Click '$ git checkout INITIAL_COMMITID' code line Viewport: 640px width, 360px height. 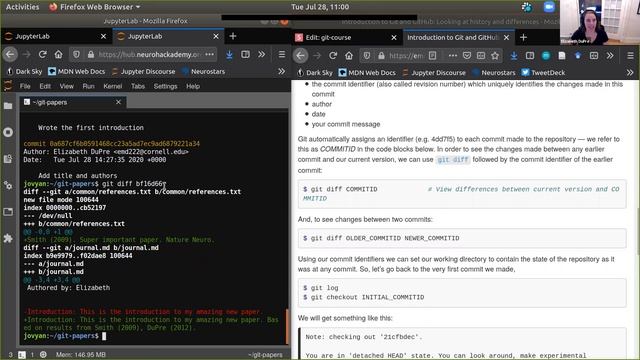[363, 297]
